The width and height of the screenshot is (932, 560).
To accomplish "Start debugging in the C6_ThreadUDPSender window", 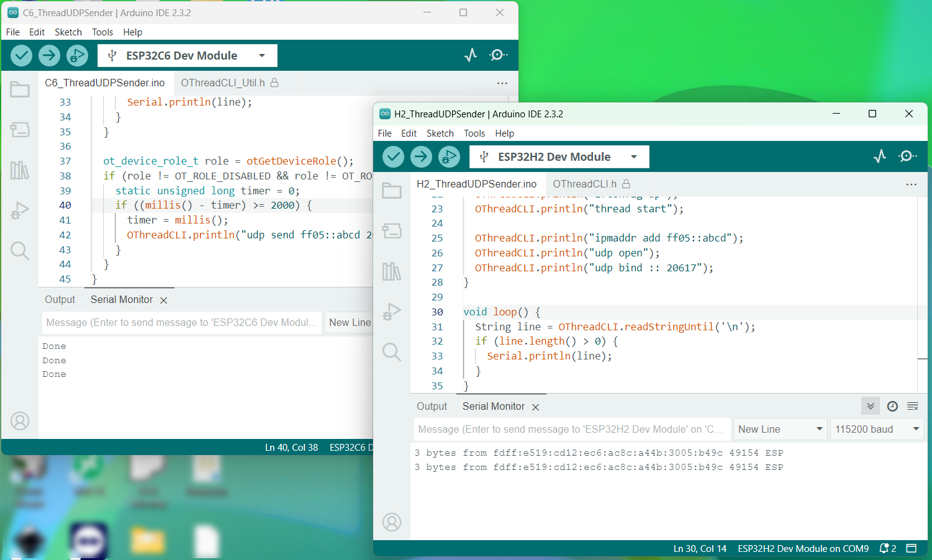I will 77,55.
